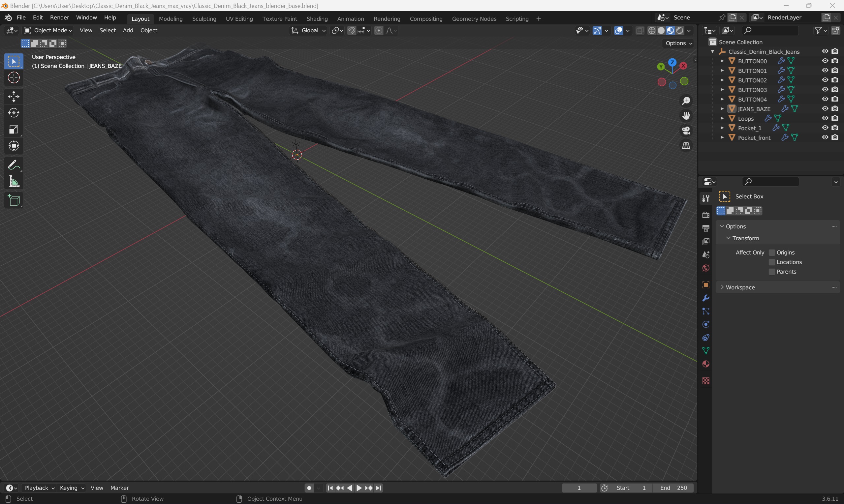Switch to the Shading workspace tab
This screenshot has width=844, height=504.
pos(317,19)
